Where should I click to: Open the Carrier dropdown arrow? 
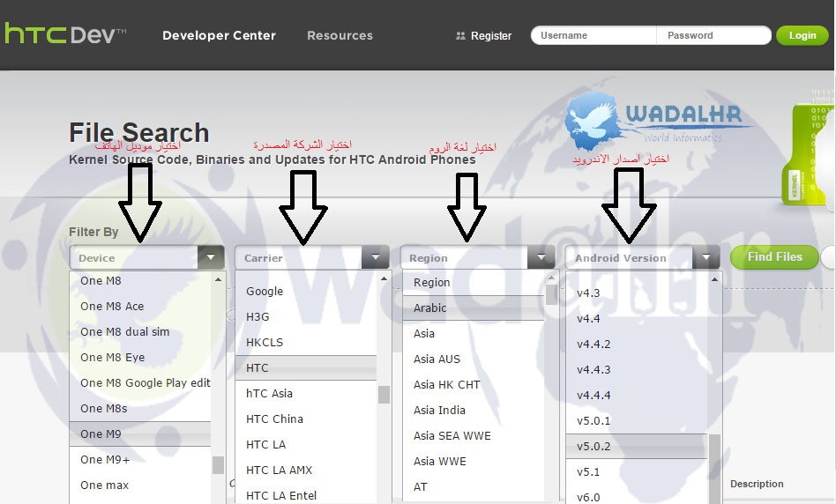coord(376,257)
